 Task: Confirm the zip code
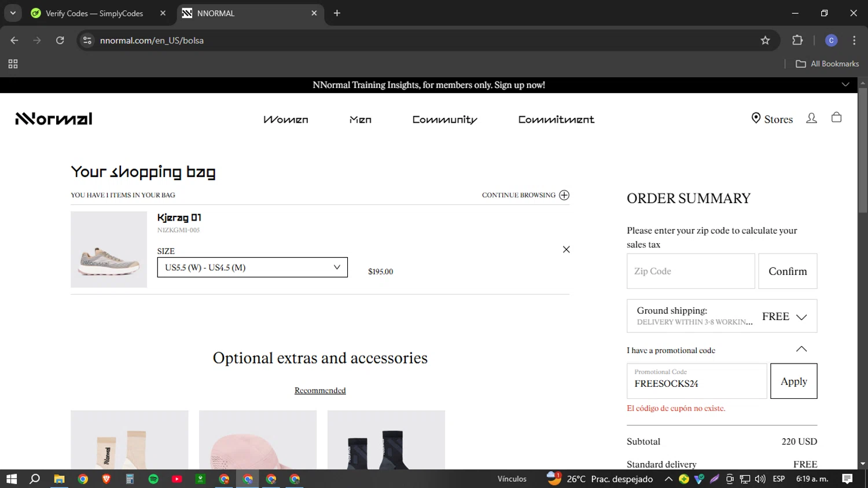788,271
